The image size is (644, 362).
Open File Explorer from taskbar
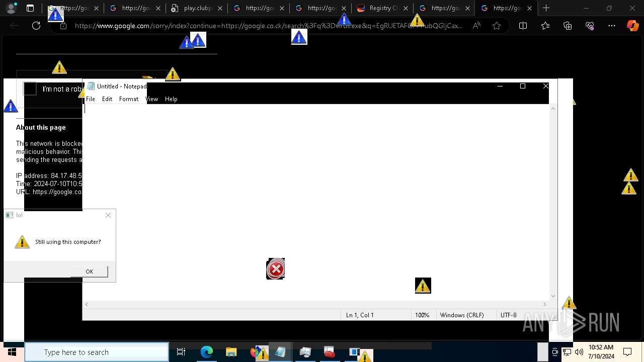(231, 352)
